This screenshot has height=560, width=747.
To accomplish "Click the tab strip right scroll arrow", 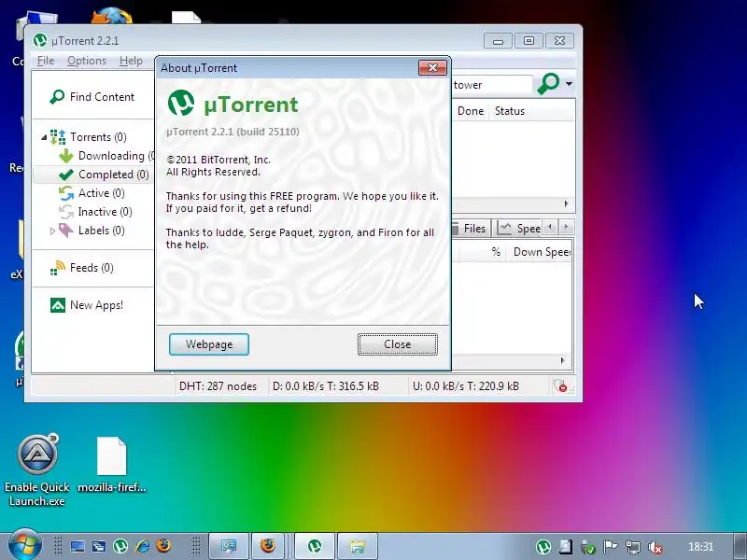I will point(566,227).
